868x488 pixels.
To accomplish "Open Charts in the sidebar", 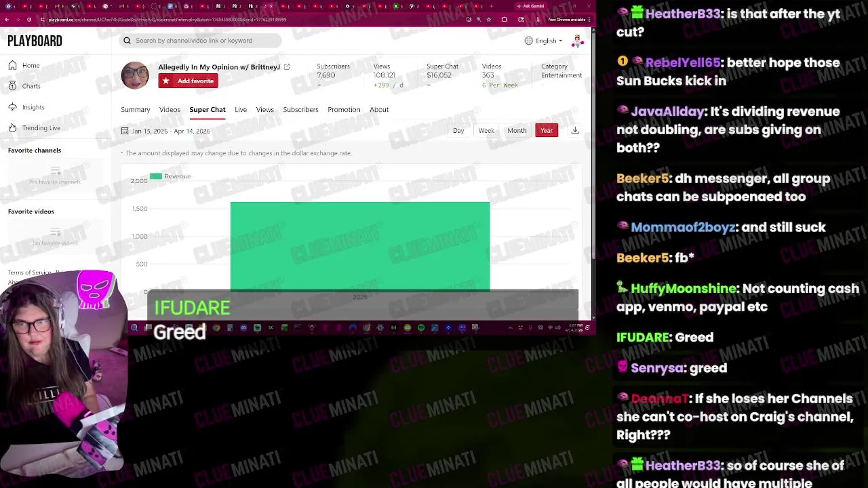I will pos(31,86).
